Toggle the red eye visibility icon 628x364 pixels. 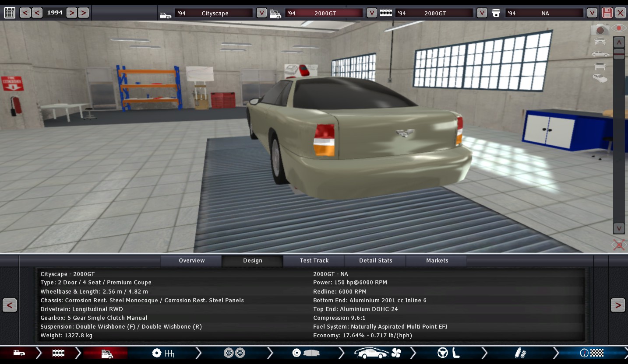click(x=619, y=28)
